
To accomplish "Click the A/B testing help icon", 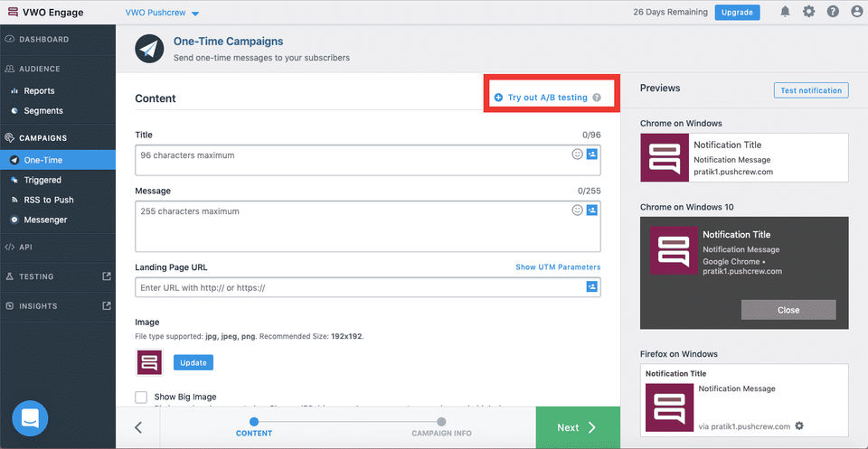I will tap(597, 98).
